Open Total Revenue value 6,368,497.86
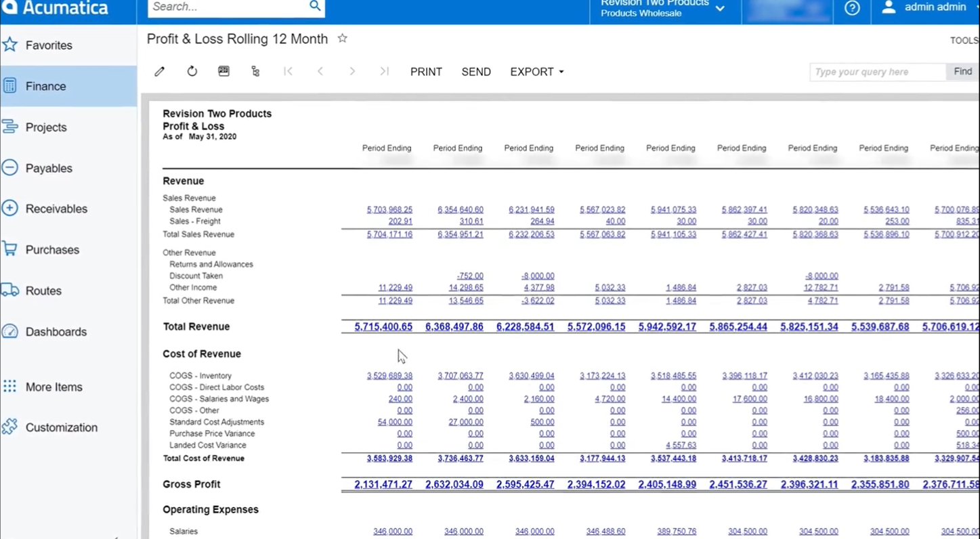980x539 pixels. [x=454, y=326]
